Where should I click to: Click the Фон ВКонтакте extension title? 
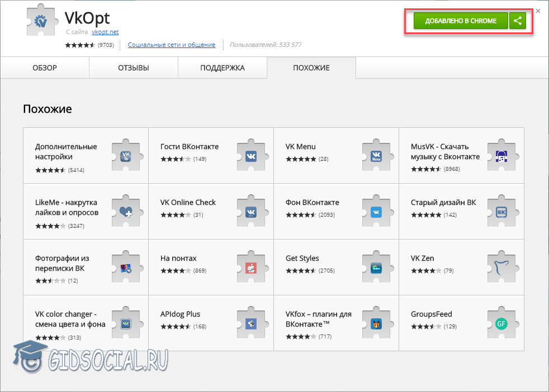pos(313,203)
